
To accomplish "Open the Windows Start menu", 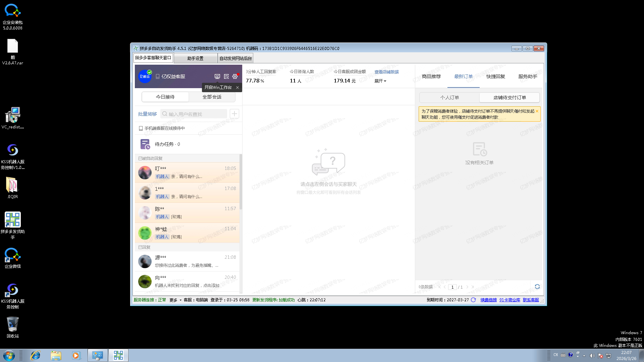I will pos(9,355).
